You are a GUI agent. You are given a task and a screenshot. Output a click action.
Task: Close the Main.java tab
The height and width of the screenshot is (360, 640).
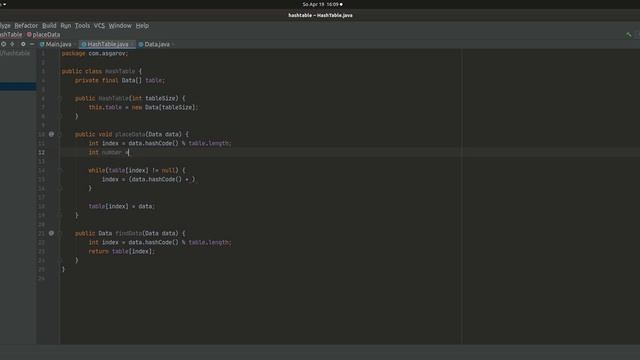coord(75,44)
